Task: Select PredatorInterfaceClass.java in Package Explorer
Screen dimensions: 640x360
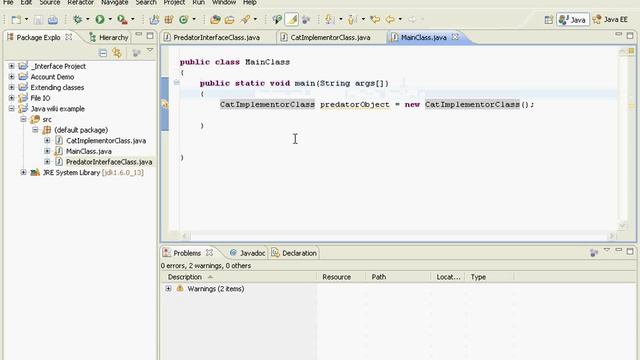Action: pyautogui.click(x=109, y=162)
